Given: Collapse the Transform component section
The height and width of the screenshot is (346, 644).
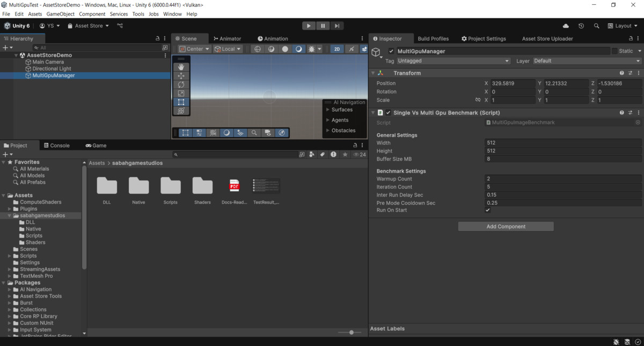Looking at the screenshot, I should coord(373,73).
